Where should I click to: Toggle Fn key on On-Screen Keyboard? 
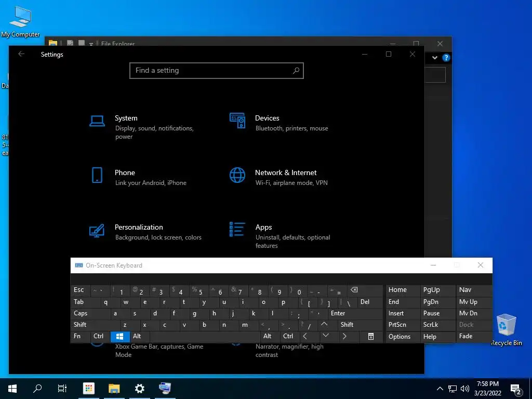tap(81, 336)
